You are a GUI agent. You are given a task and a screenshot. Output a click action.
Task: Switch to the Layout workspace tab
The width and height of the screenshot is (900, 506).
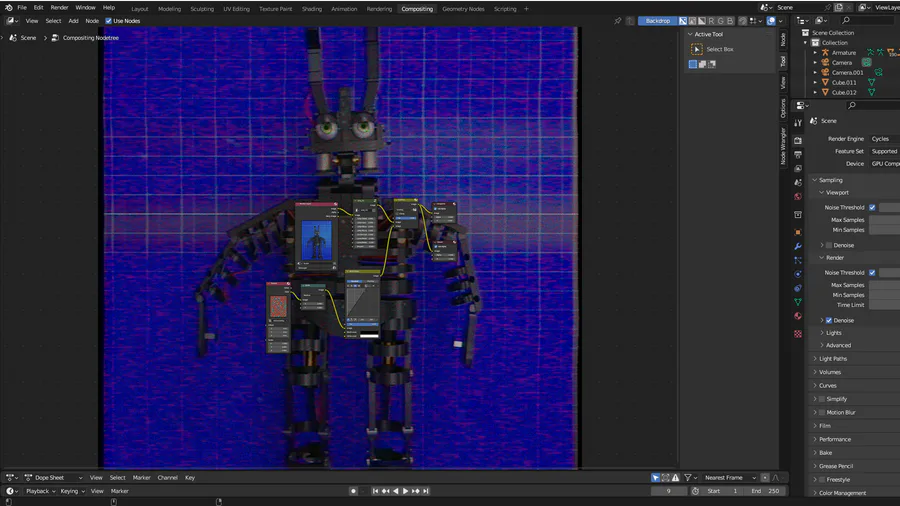139,9
